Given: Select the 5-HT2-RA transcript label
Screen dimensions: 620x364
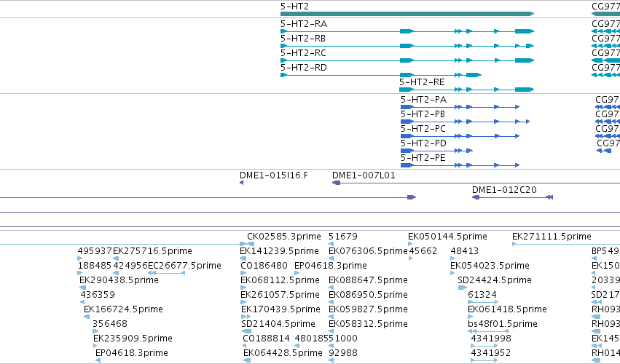Looking at the screenshot, I should (304, 24).
